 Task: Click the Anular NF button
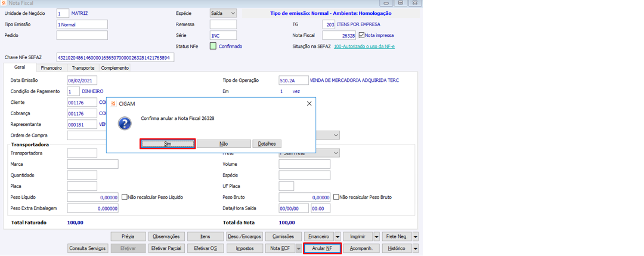point(323,249)
